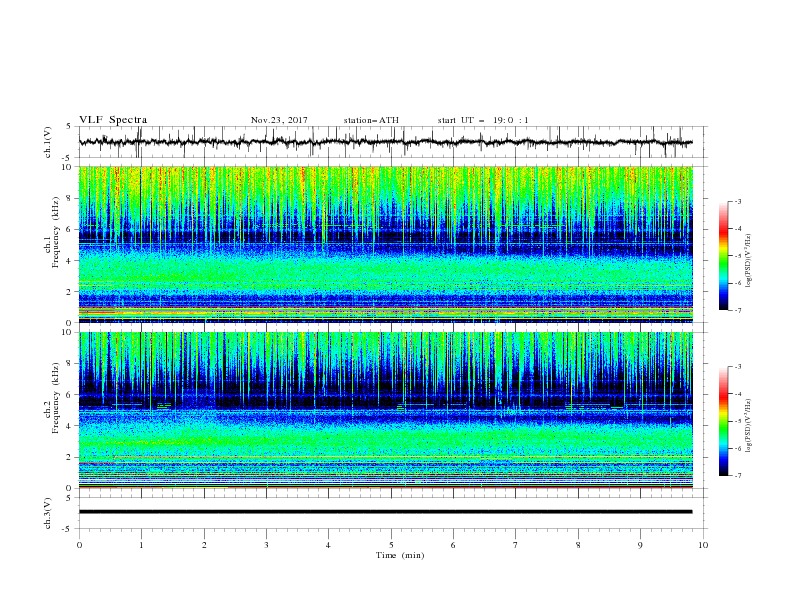Select the date text "Nov.23, 2017"
This screenshot has width=792, height=612.
click(279, 120)
